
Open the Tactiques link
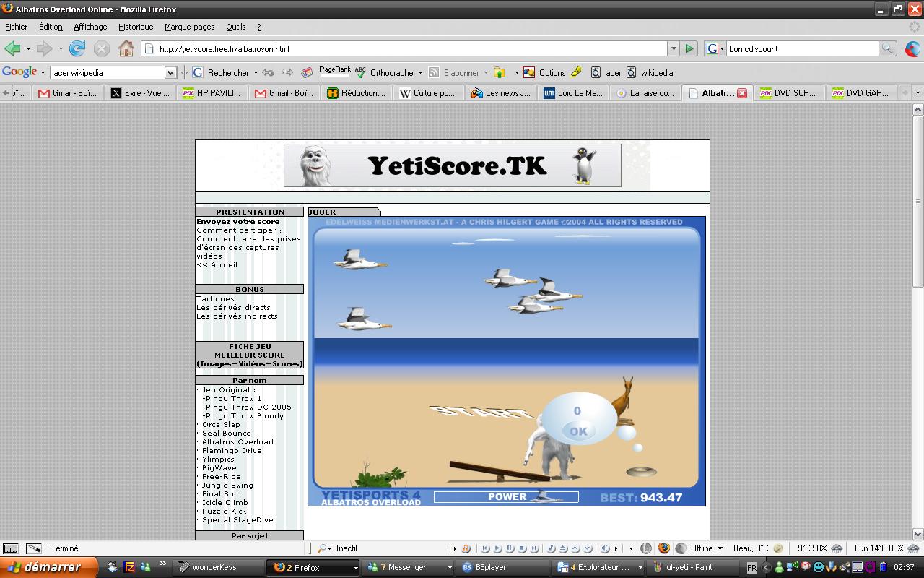pos(215,299)
